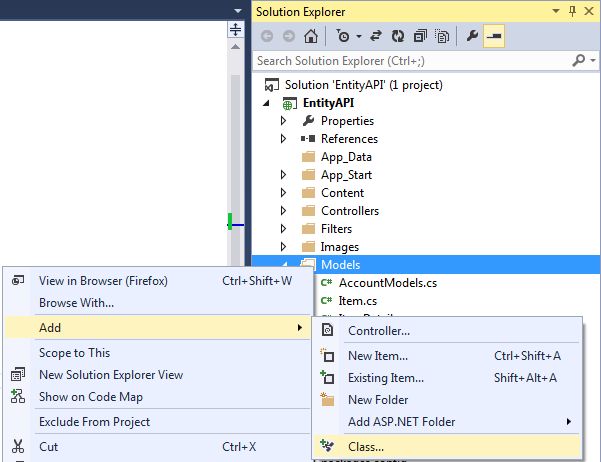The image size is (601, 462).
Task: Click the Show on Code Map icon
Action: (x=18, y=396)
